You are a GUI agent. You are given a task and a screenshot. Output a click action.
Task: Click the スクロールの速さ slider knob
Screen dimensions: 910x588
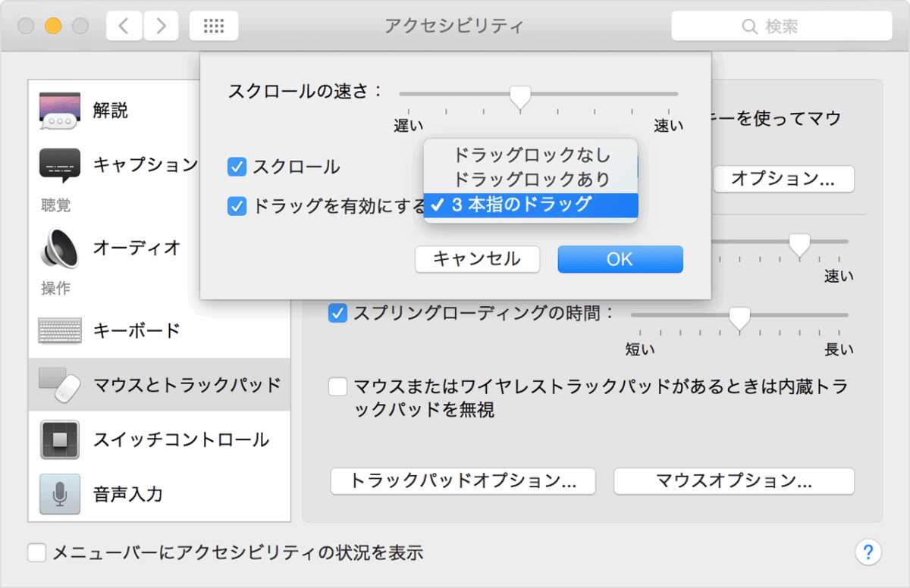pos(519,96)
